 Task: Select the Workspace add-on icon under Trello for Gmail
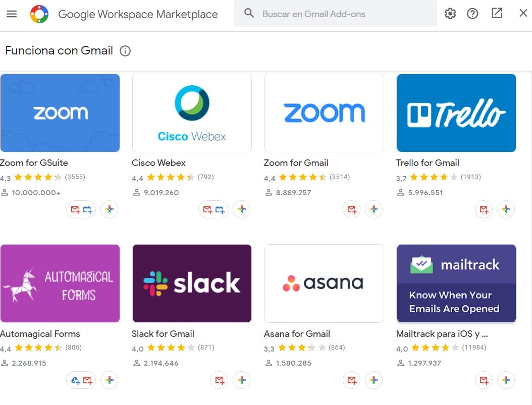point(506,209)
